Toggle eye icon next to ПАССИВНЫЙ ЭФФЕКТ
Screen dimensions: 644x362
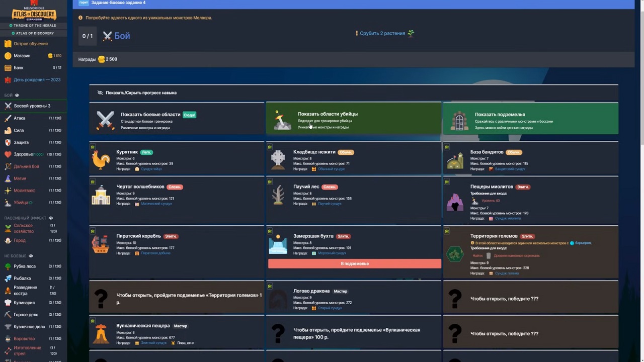pyautogui.click(x=51, y=218)
